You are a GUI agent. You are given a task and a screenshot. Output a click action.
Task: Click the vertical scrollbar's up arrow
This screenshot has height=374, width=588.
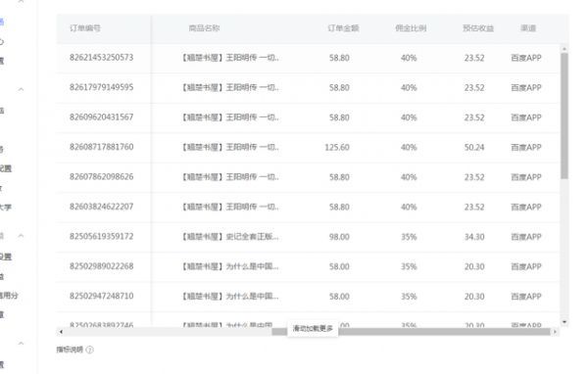click(564, 49)
